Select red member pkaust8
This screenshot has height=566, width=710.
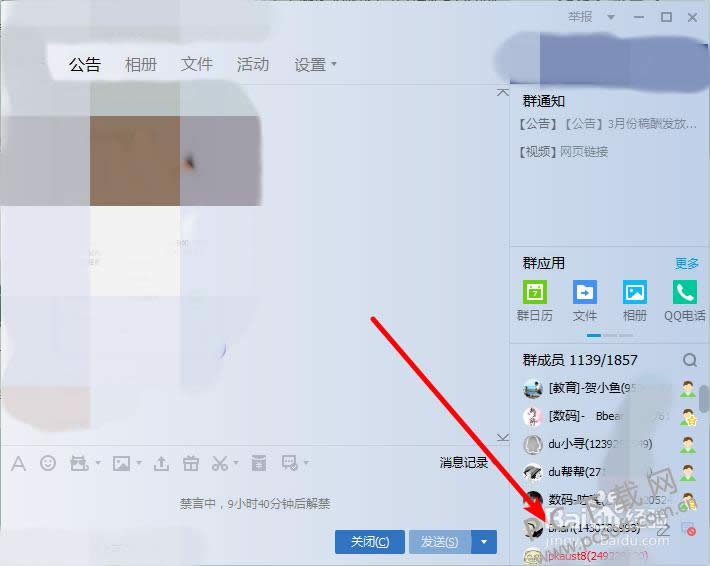(609, 556)
